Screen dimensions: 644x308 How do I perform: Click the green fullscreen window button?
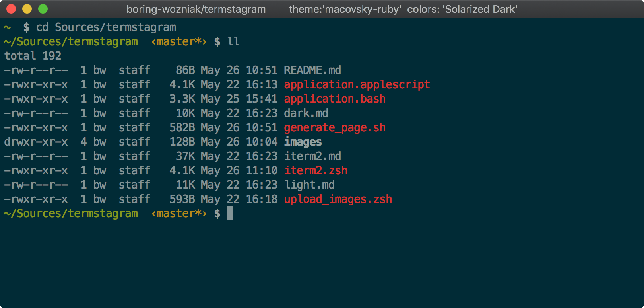pos(43,9)
